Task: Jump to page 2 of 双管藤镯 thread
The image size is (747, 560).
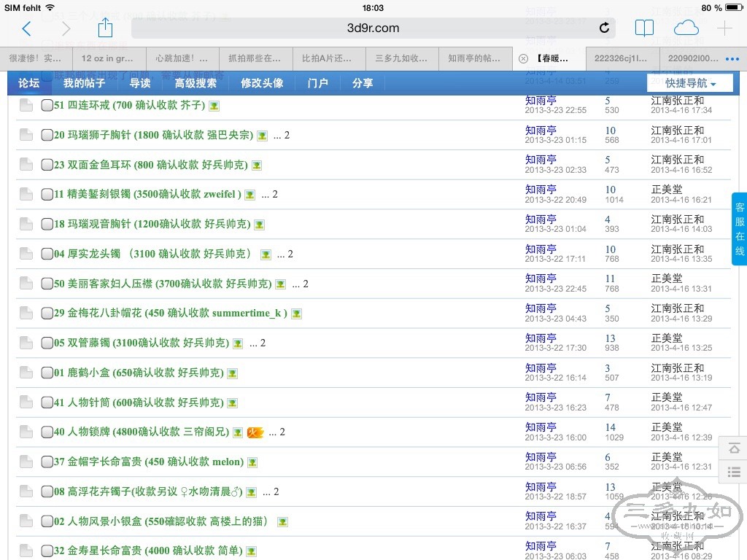Action: [x=263, y=343]
